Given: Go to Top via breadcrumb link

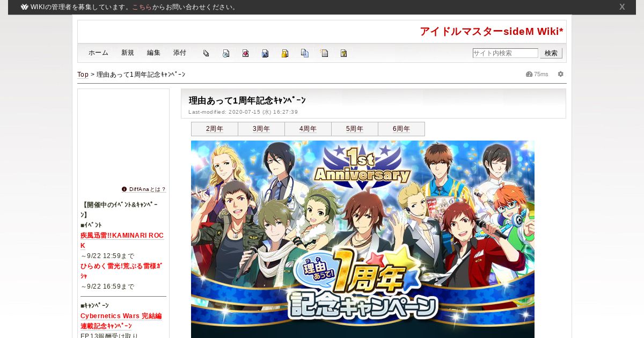Looking at the screenshot, I should pos(83,75).
